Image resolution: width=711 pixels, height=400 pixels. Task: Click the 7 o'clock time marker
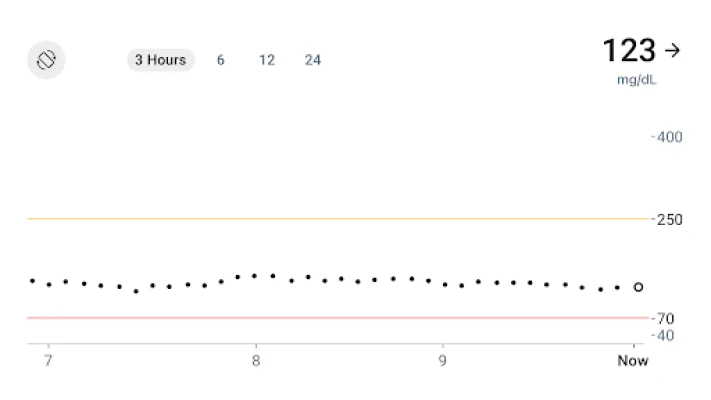pos(48,360)
